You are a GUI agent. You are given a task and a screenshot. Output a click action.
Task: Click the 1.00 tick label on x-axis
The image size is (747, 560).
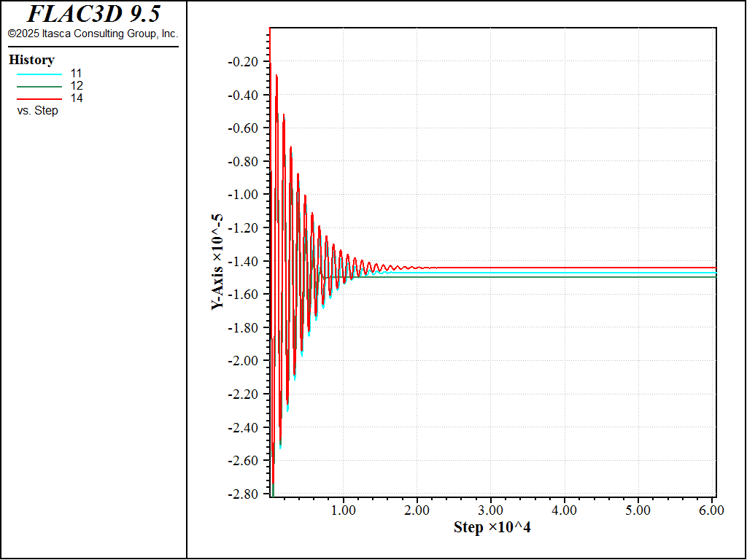[344, 510]
